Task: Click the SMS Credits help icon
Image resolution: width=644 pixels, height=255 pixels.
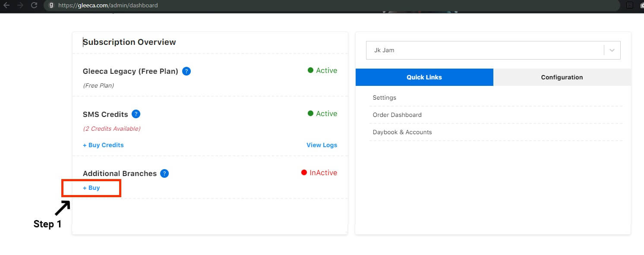Action: [136, 114]
